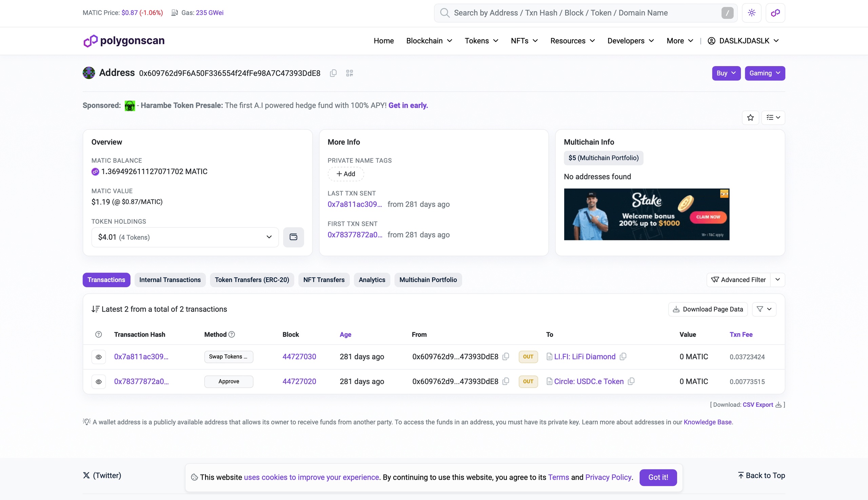The width and height of the screenshot is (868, 500).
Task: Preview transaction 0x78377872a0 with the eye icon
Action: [x=99, y=381]
